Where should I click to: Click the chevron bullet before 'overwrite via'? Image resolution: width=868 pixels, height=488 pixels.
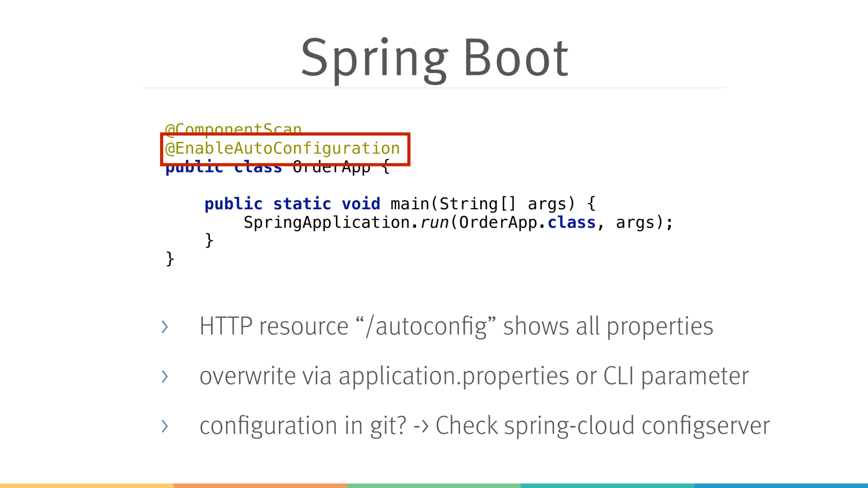click(165, 376)
